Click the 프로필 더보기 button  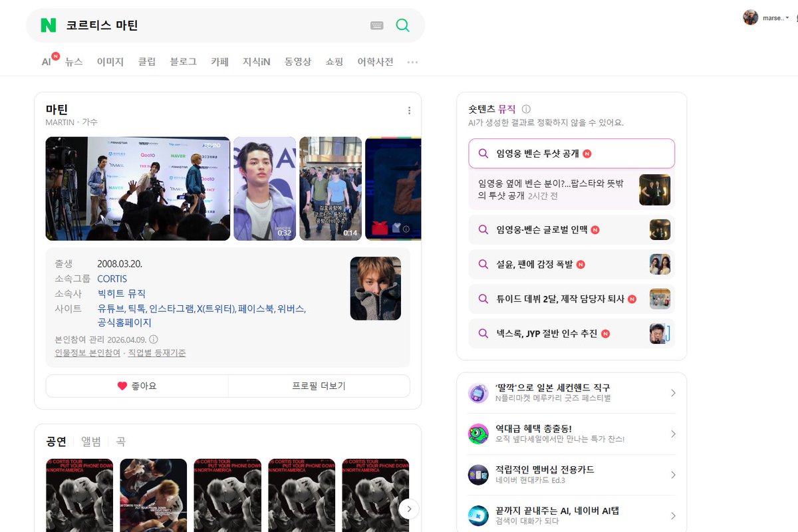coord(319,386)
